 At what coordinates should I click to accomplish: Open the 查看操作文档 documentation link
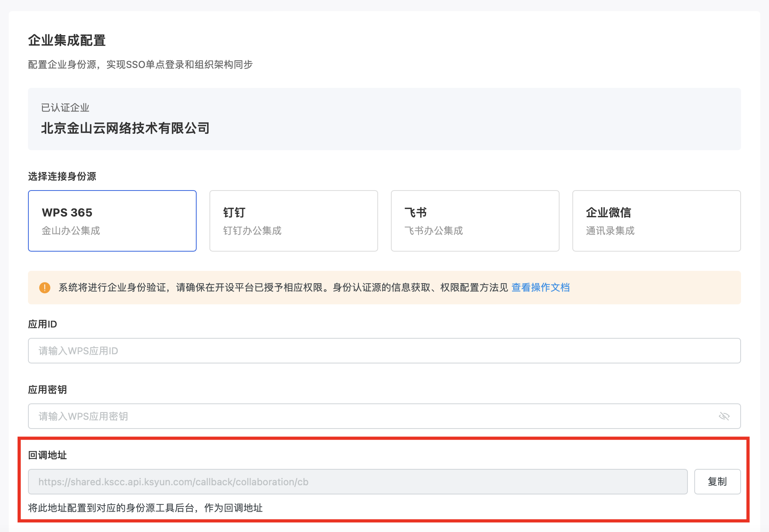coord(540,288)
